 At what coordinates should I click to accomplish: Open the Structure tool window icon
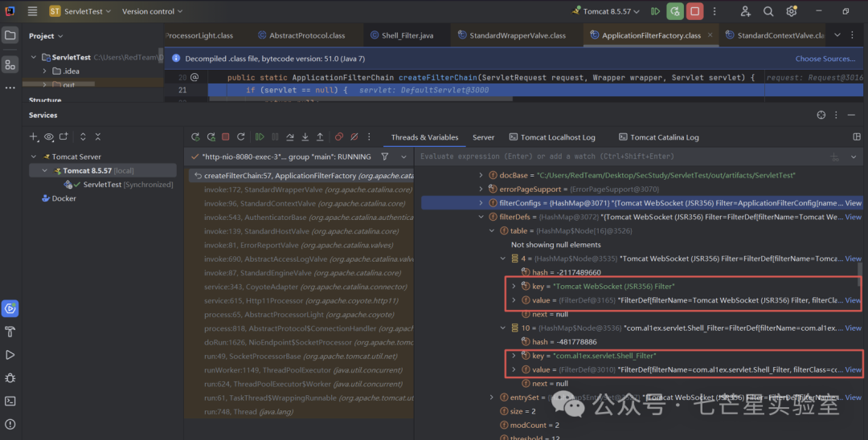10,65
